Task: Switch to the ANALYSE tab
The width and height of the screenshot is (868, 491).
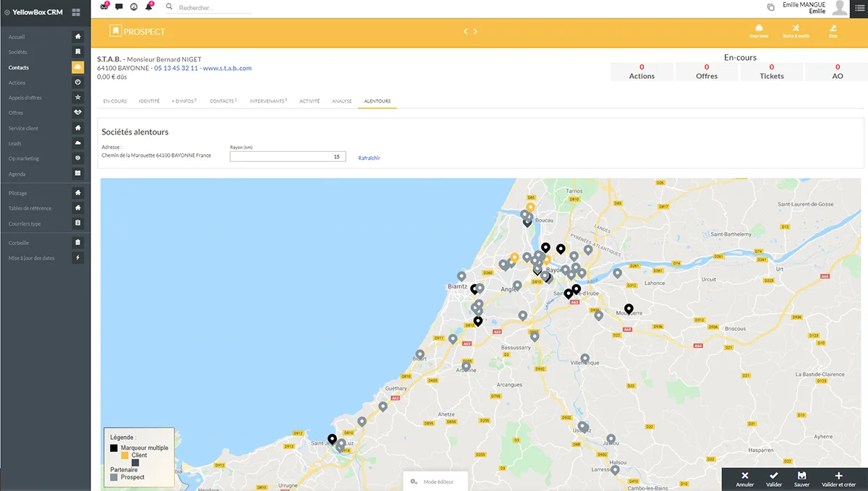Action: (x=341, y=101)
